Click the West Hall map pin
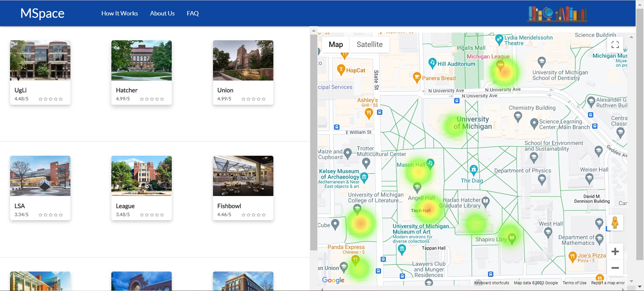644x291 pixels. click(x=548, y=233)
